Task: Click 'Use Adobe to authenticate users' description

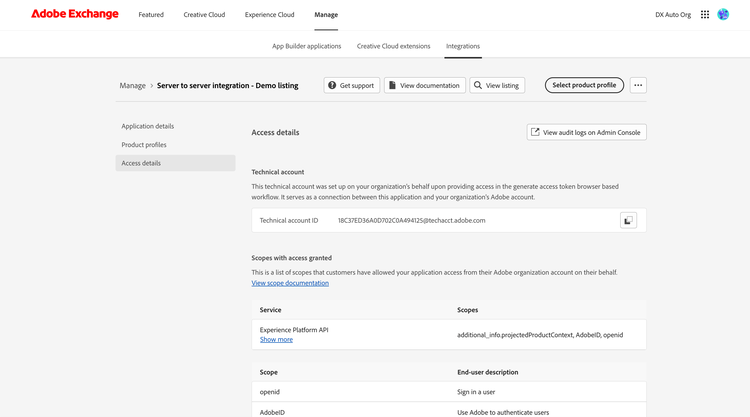Action: (503, 413)
